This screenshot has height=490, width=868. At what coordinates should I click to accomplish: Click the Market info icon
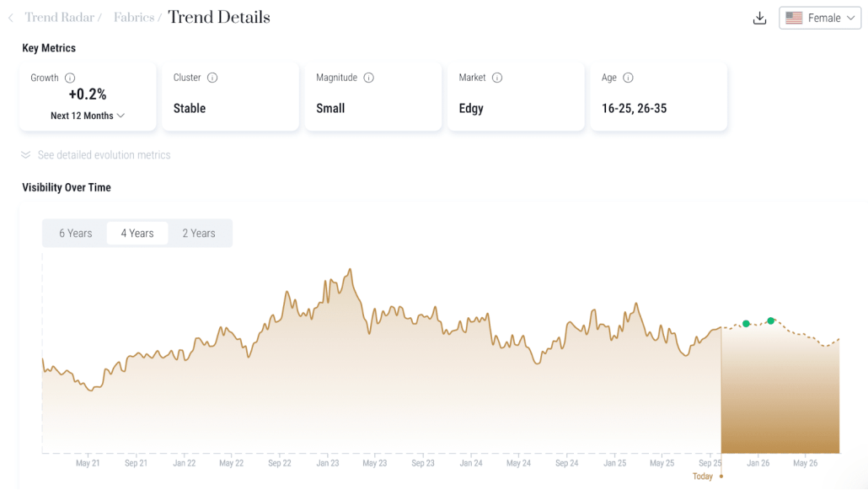(497, 78)
